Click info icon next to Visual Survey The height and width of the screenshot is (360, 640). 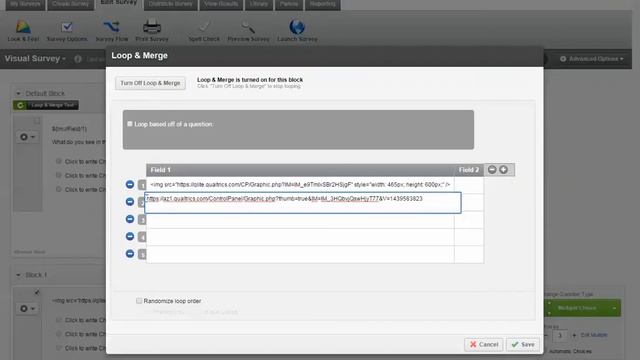coord(78,59)
